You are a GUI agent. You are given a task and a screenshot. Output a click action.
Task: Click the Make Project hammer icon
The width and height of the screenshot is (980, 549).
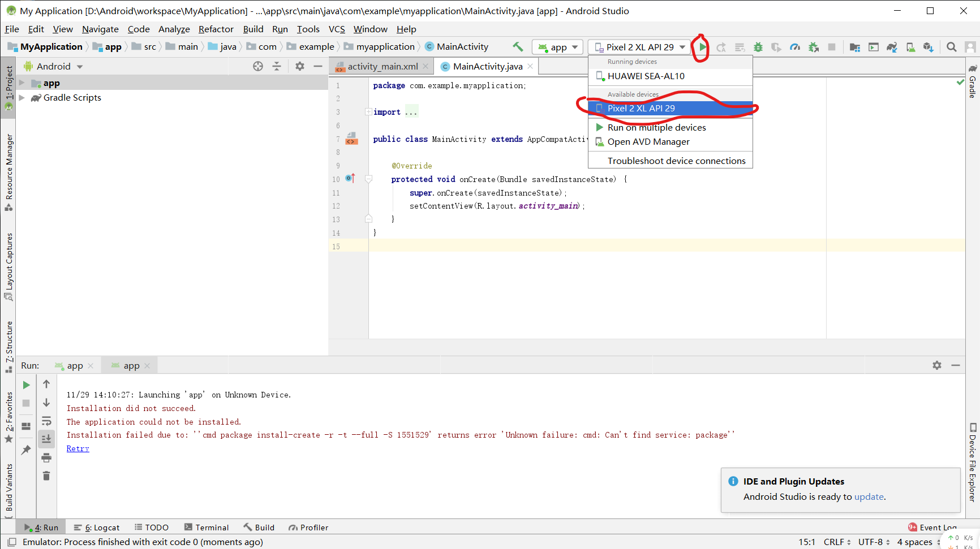(x=518, y=47)
